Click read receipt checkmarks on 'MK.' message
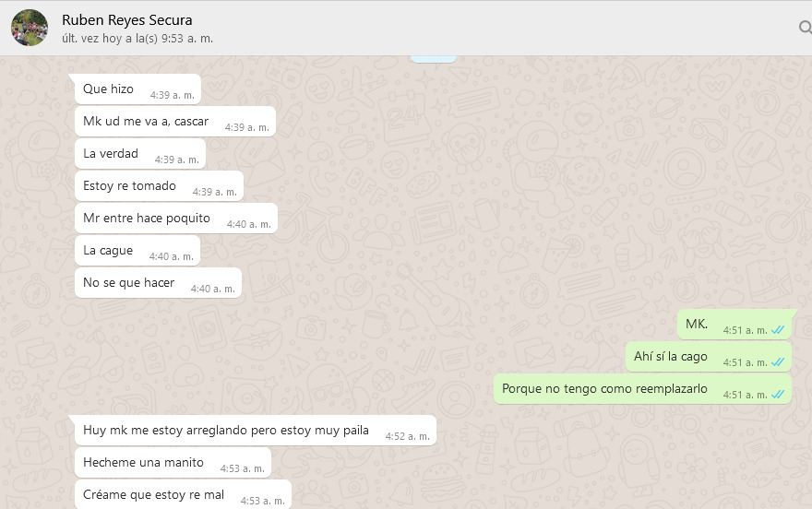The image size is (812, 509). pyautogui.click(x=777, y=330)
